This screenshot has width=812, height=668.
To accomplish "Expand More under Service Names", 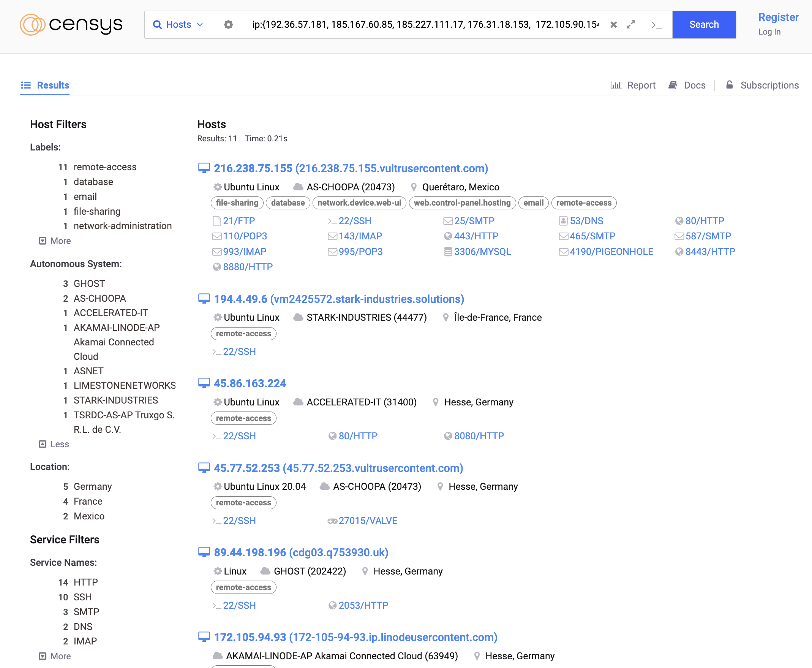I will 55,656.
